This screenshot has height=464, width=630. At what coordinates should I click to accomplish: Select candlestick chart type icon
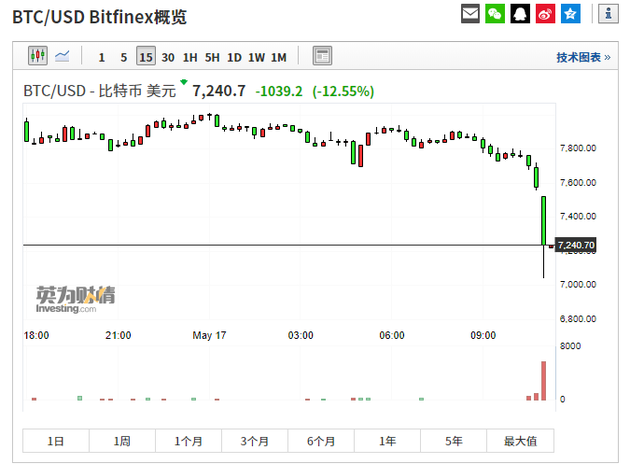pyautogui.click(x=38, y=55)
